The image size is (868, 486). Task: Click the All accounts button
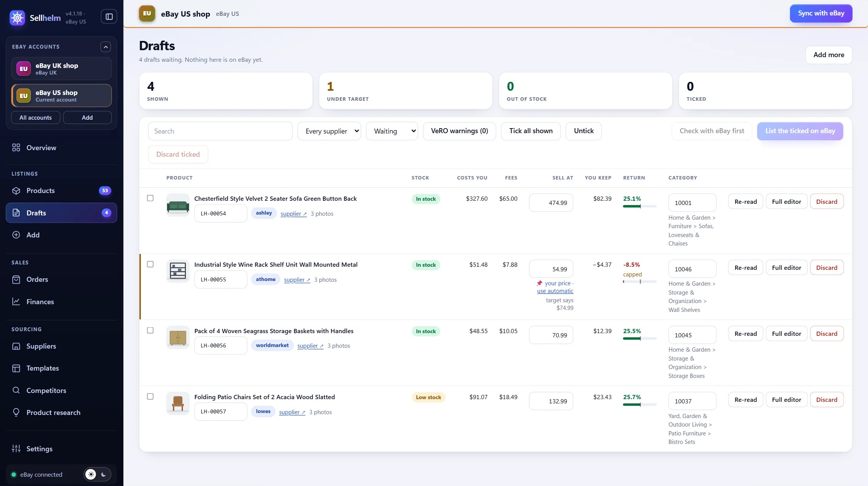[35, 118]
